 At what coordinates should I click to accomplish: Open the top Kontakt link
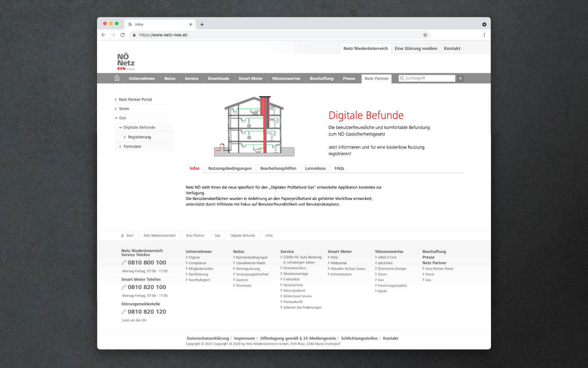tap(452, 49)
